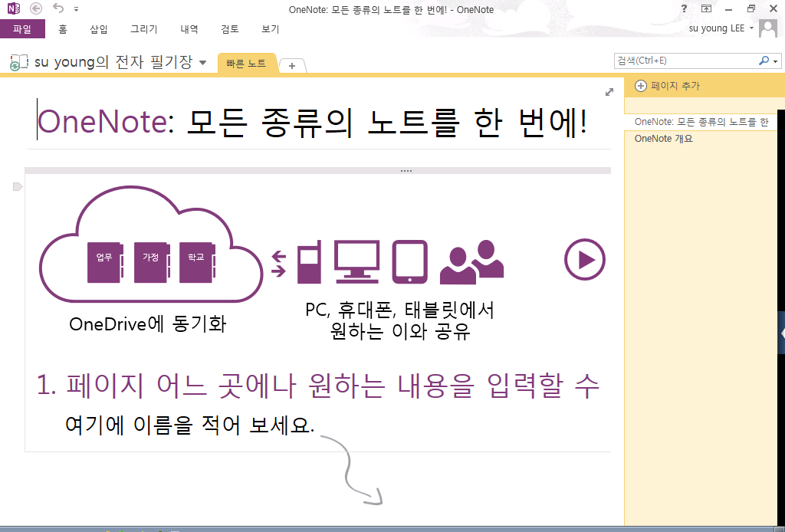This screenshot has width=785, height=532.
Task: Click the paragraph tag handle beside the note
Action: pos(18,187)
